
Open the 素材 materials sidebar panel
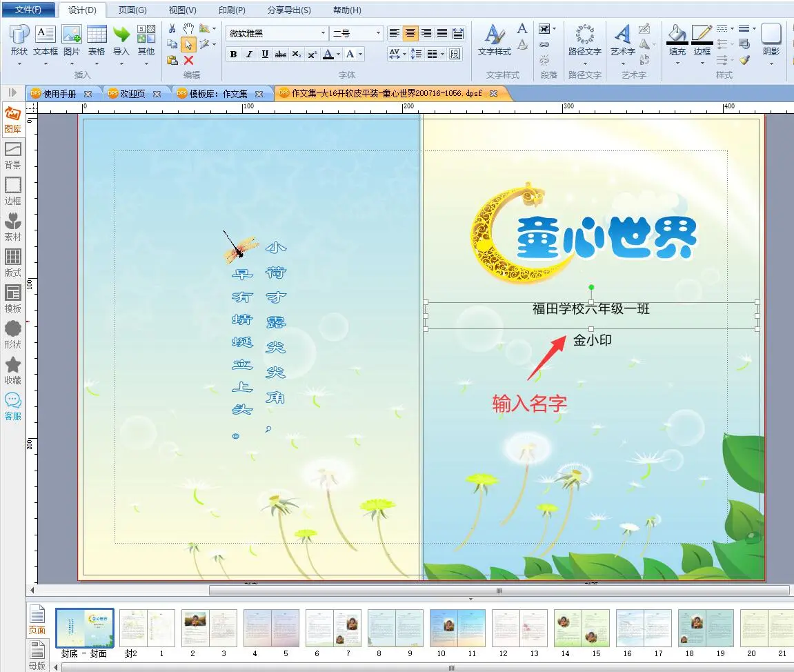click(x=12, y=228)
